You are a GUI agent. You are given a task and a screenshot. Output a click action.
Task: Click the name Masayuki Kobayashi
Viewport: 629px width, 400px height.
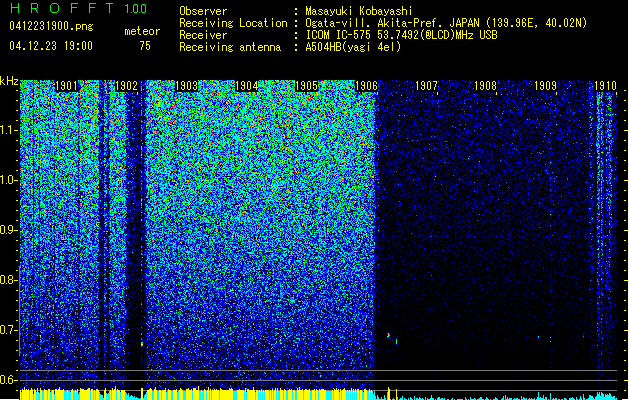point(359,11)
